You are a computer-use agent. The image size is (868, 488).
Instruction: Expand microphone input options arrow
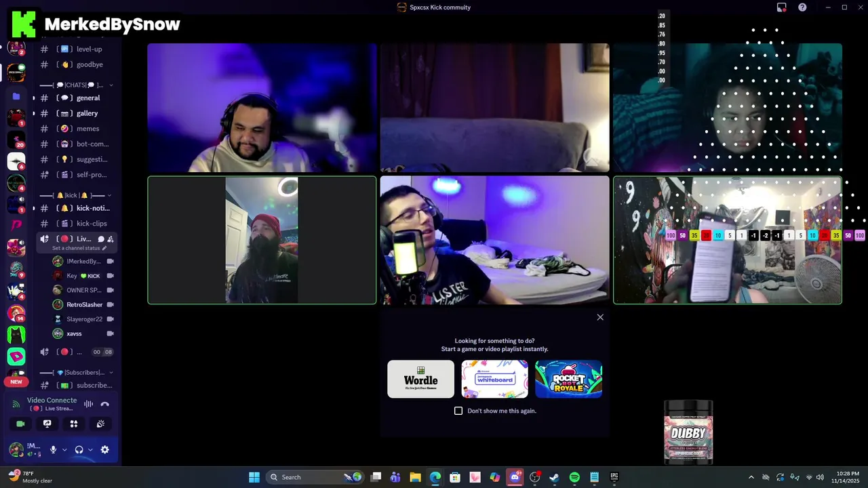point(64,449)
